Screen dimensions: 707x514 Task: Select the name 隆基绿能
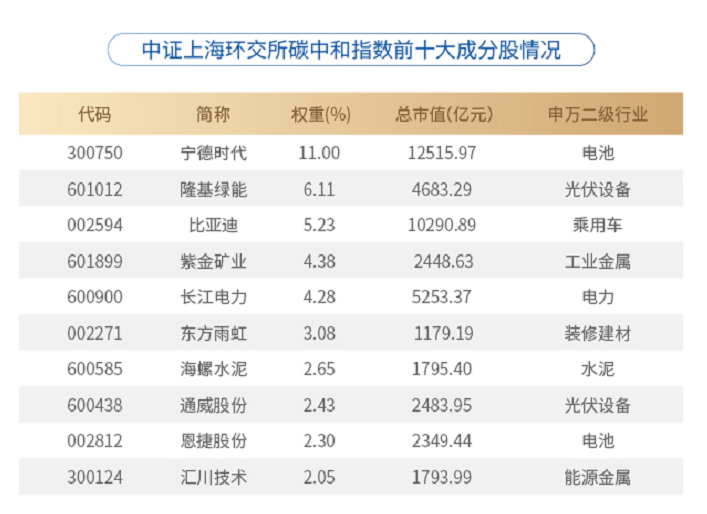pos(213,189)
